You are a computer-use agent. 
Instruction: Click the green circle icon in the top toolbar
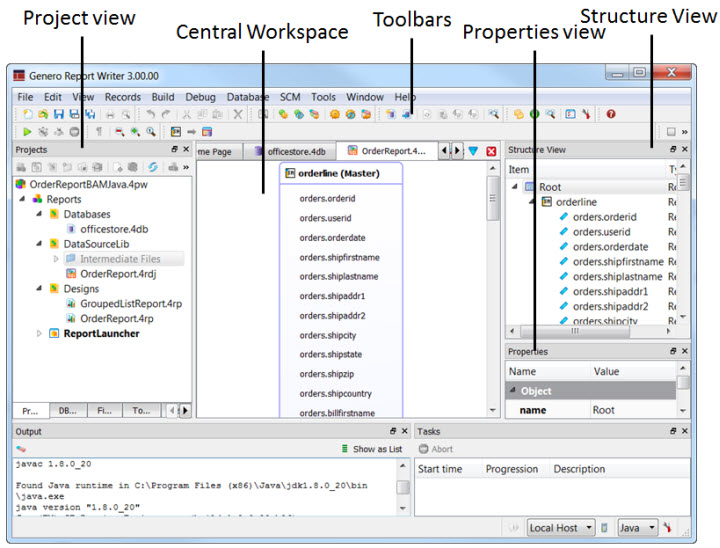pyautogui.click(x=534, y=114)
